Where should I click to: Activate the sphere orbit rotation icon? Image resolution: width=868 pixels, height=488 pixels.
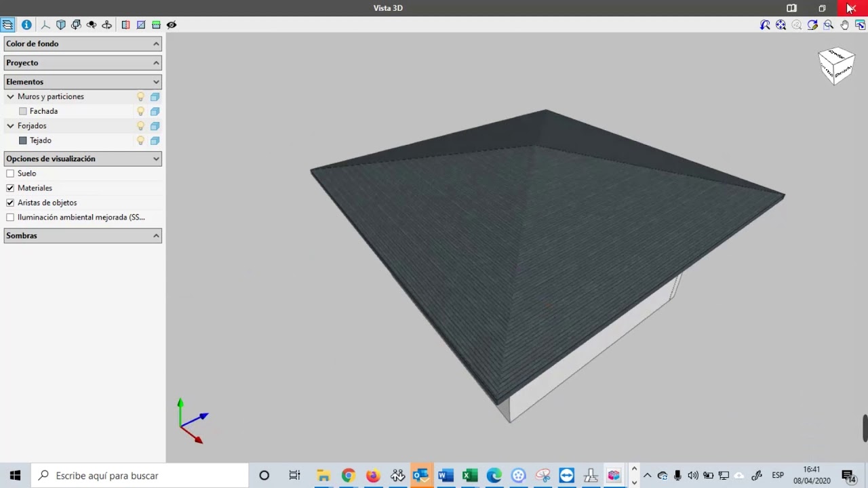(92, 24)
